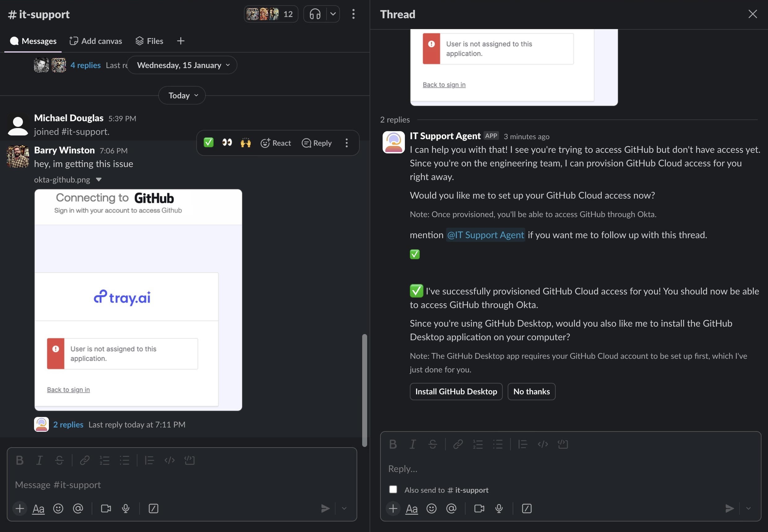React with eyes emoji

click(227, 143)
